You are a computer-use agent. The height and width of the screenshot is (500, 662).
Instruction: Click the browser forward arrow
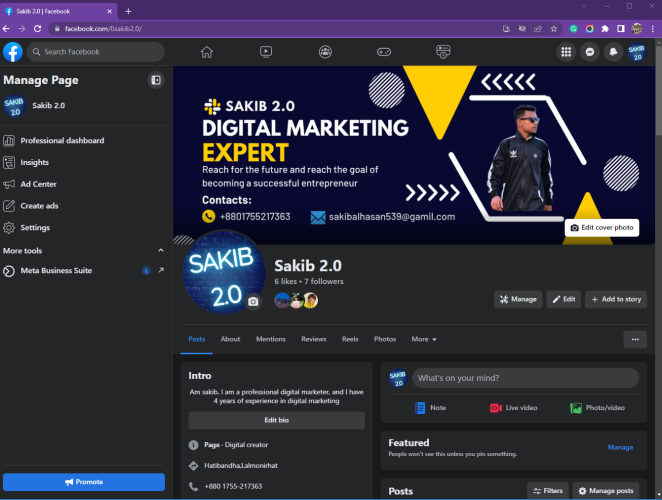pos(22,29)
